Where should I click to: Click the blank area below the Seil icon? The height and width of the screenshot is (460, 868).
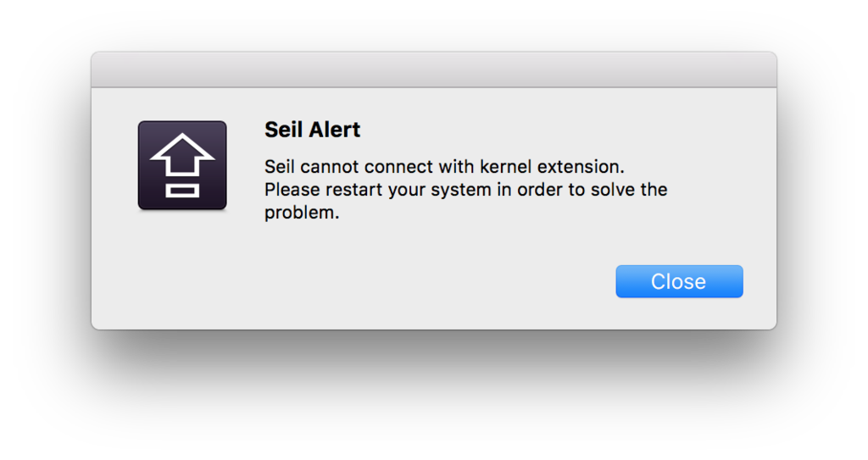(182, 266)
